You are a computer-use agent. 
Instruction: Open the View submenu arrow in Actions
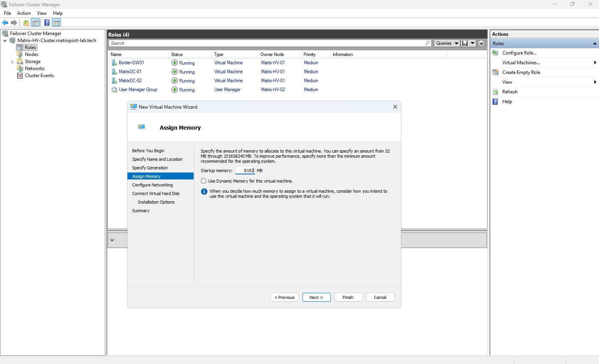click(595, 82)
